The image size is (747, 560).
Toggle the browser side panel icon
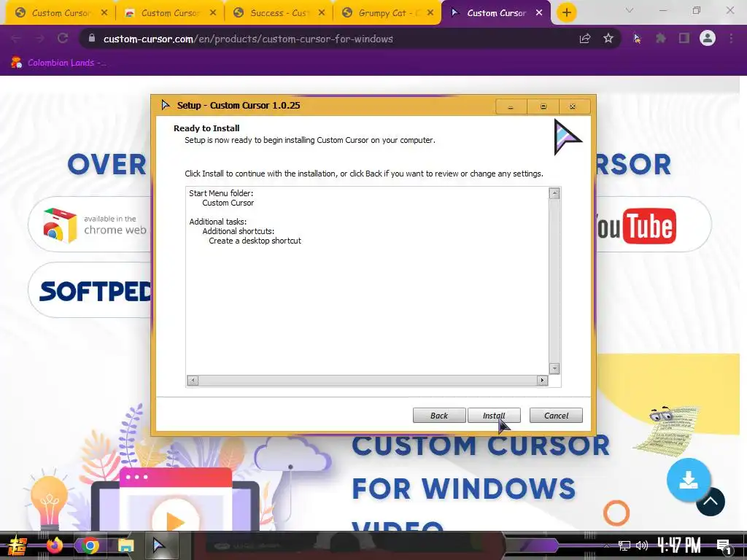[684, 39]
